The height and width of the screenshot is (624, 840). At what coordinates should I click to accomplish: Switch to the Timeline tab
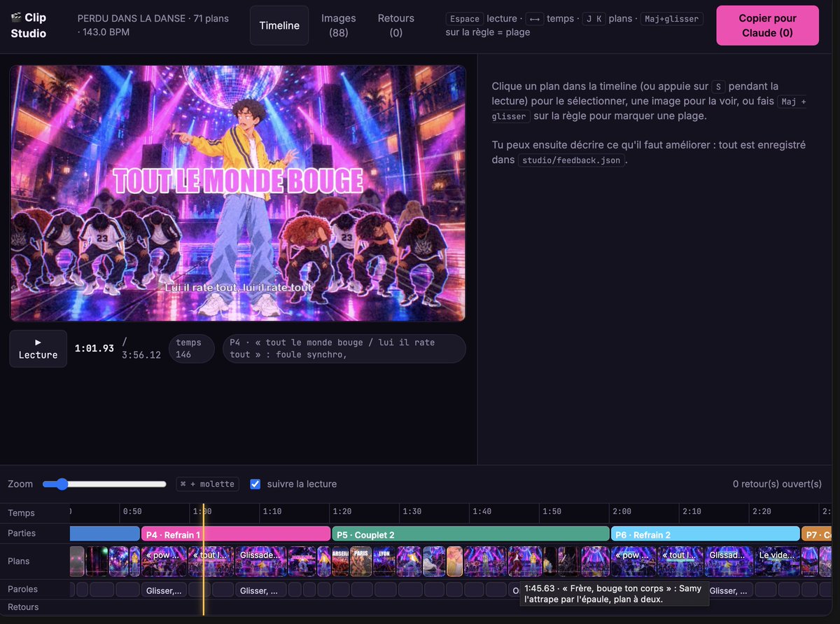coord(279,26)
